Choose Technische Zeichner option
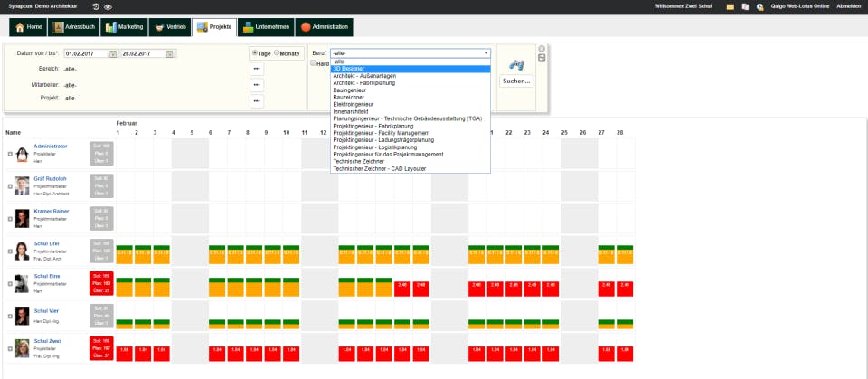This screenshot has width=868, height=379. (410, 161)
